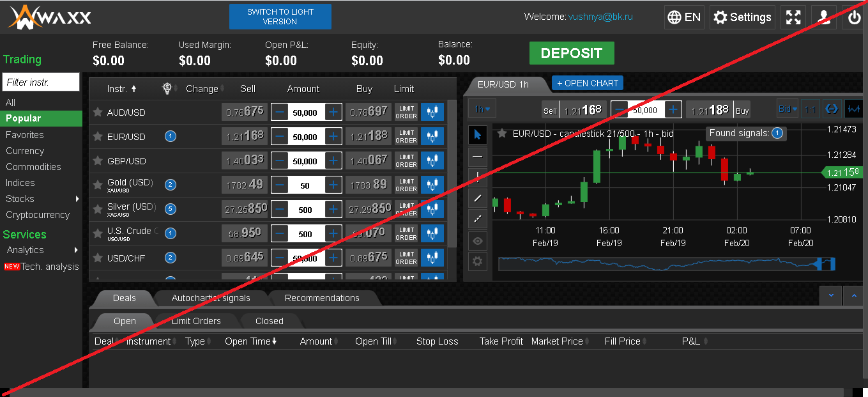Click the green DEPOSIT button
Image resolution: width=868 pixels, height=397 pixels.
[572, 53]
